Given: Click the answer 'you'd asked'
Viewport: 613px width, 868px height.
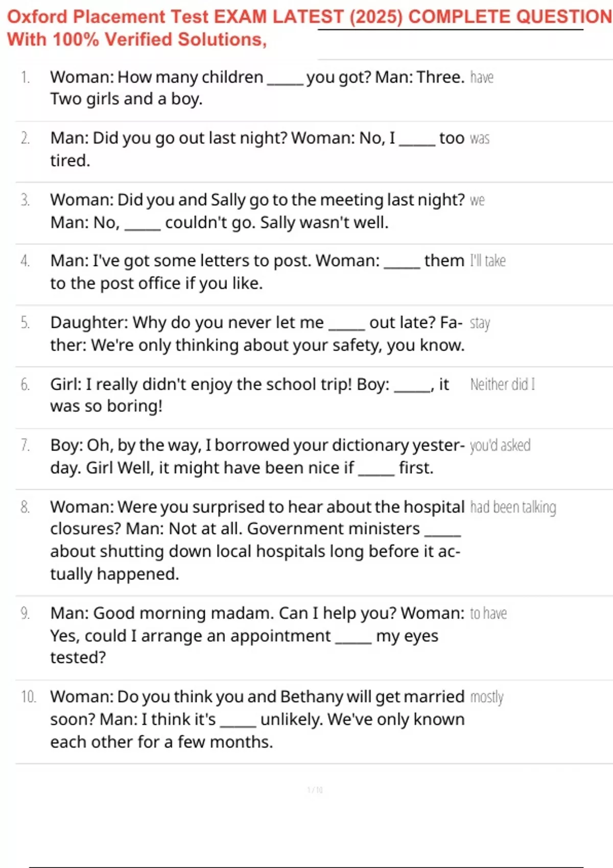Looking at the screenshot, I should point(500,445).
